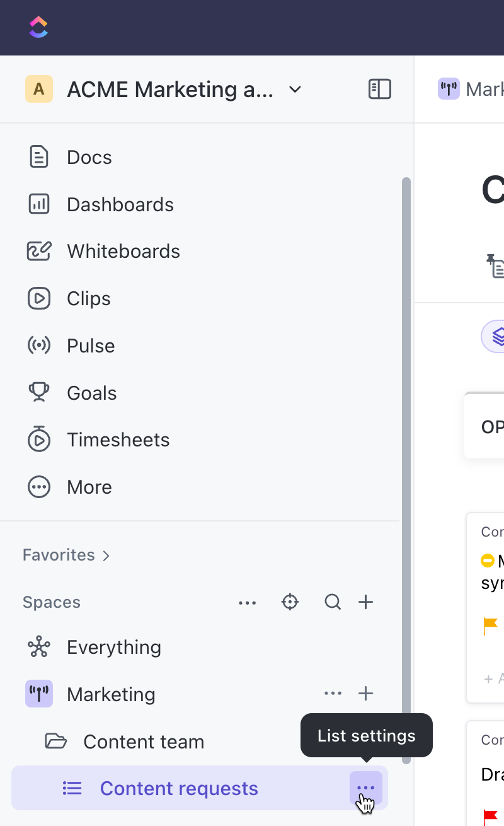Open Clips section

pyautogui.click(x=88, y=298)
